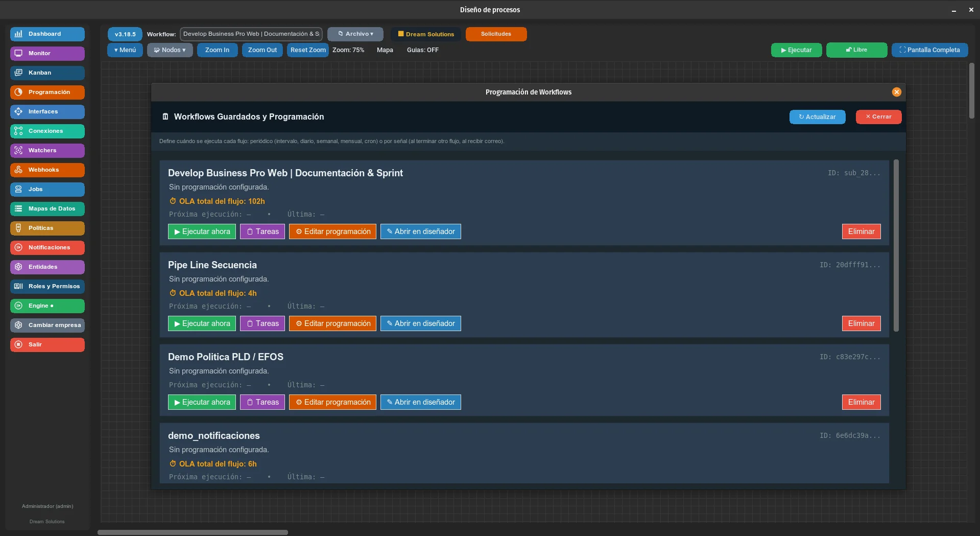Click OLA total del flujo: 102h
This screenshot has height=536, width=980.
coord(217,201)
